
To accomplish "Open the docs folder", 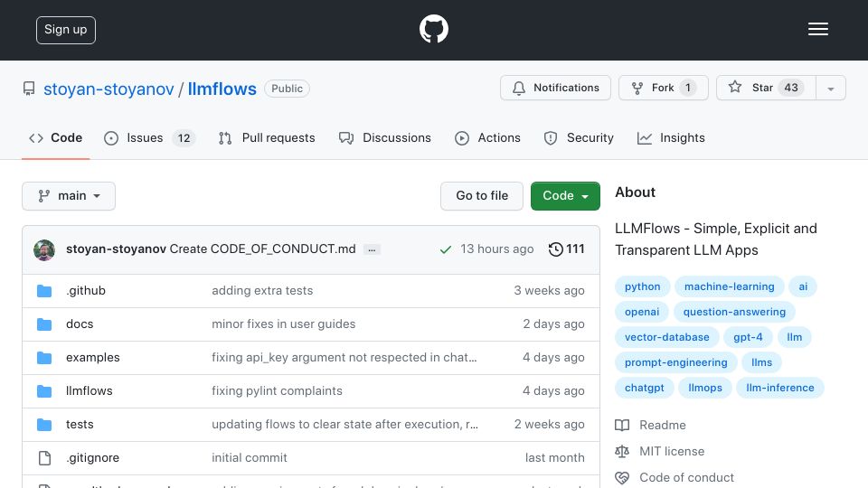I will pyautogui.click(x=80, y=324).
